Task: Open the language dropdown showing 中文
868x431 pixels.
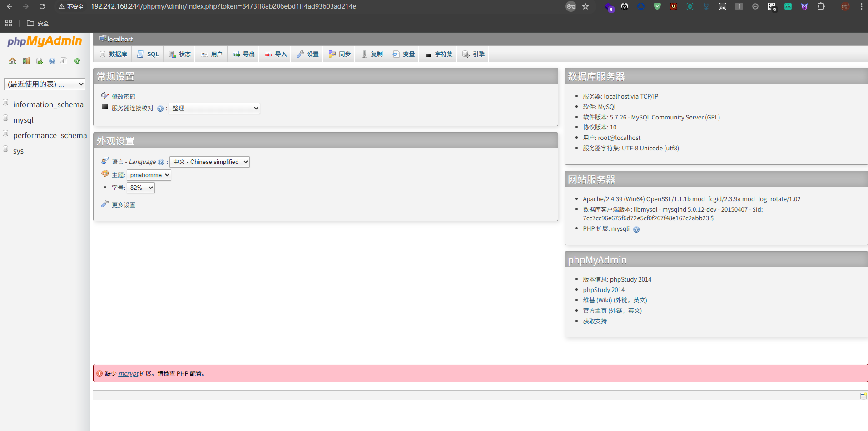Action: [x=209, y=162]
